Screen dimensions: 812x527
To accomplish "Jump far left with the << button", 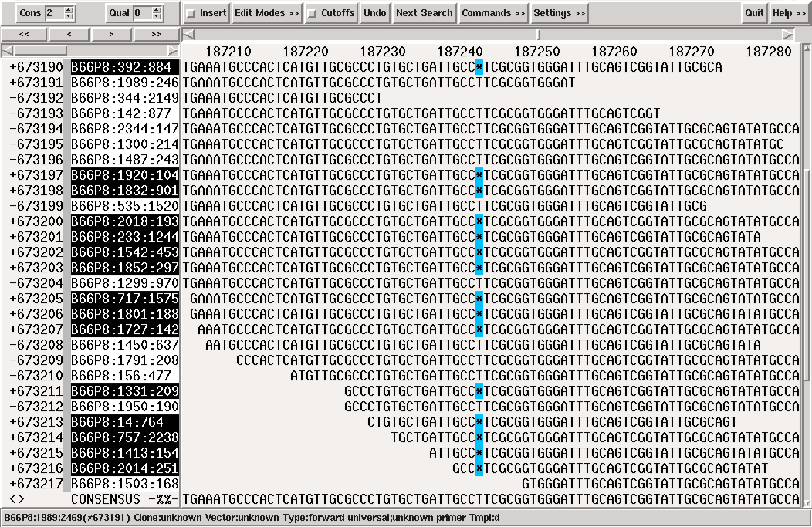I will [x=24, y=35].
